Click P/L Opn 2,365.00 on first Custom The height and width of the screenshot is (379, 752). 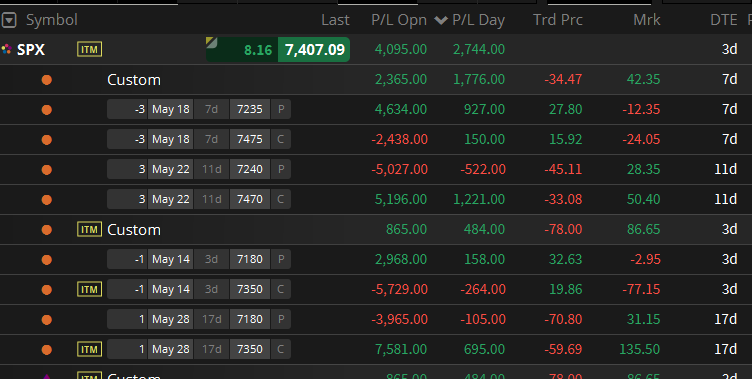tap(401, 80)
